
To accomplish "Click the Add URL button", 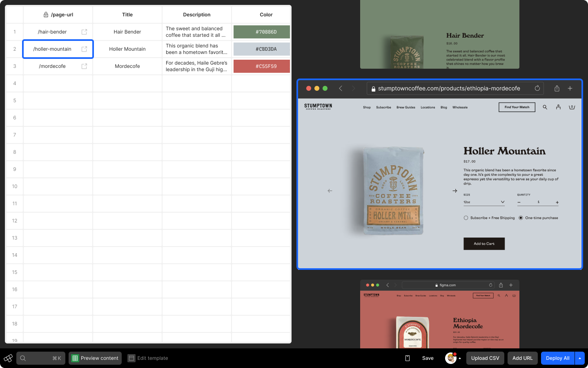I will pos(523,358).
